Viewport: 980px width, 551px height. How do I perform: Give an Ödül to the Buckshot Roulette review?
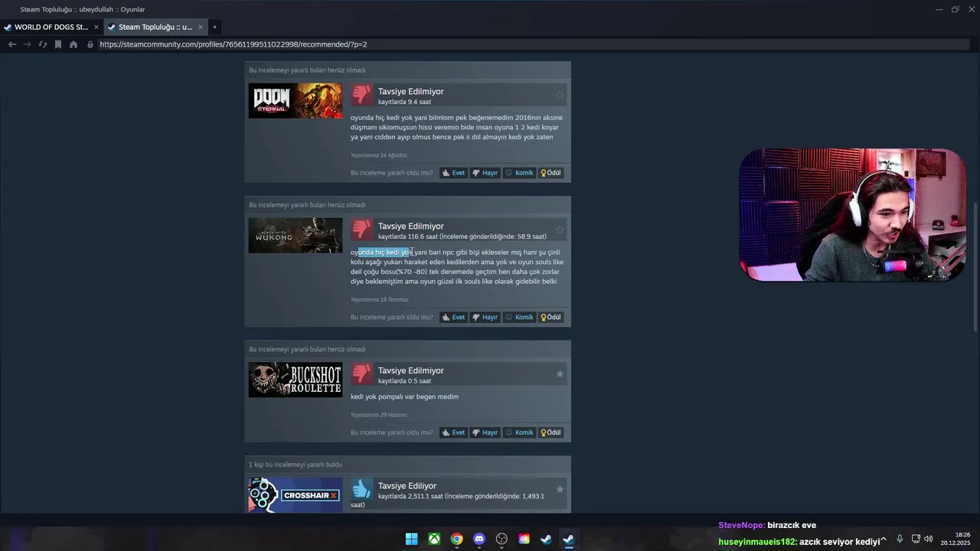click(551, 432)
